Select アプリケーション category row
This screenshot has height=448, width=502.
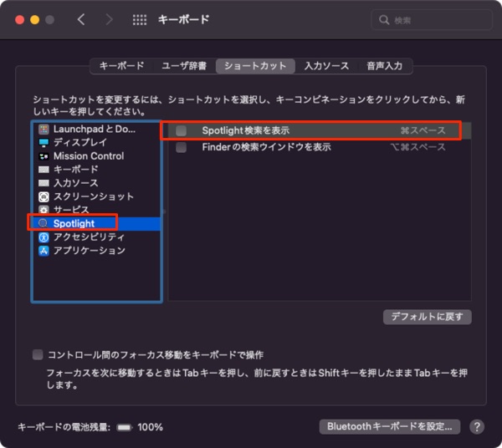97,251
